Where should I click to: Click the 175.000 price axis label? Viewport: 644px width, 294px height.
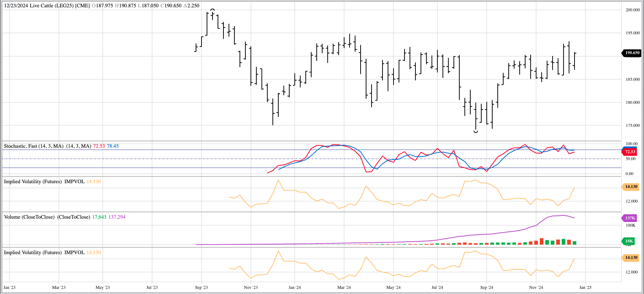pos(633,125)
